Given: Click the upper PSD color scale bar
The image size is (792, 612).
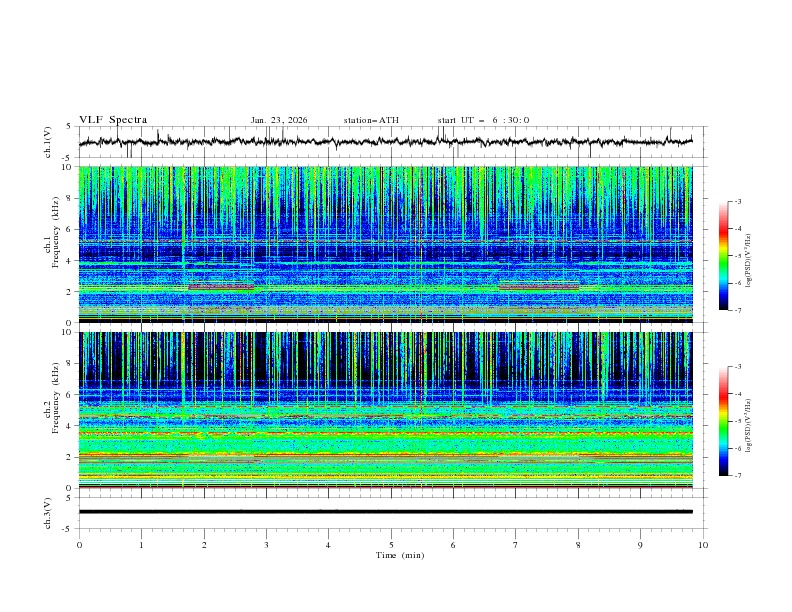Looking at the screenshot, I should [x=723, y=256].
